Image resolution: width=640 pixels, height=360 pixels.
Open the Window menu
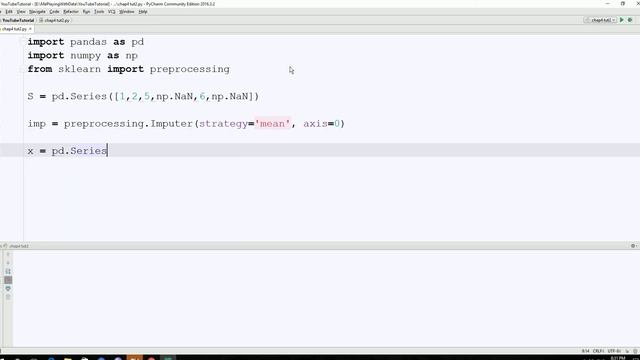[127, 12]
